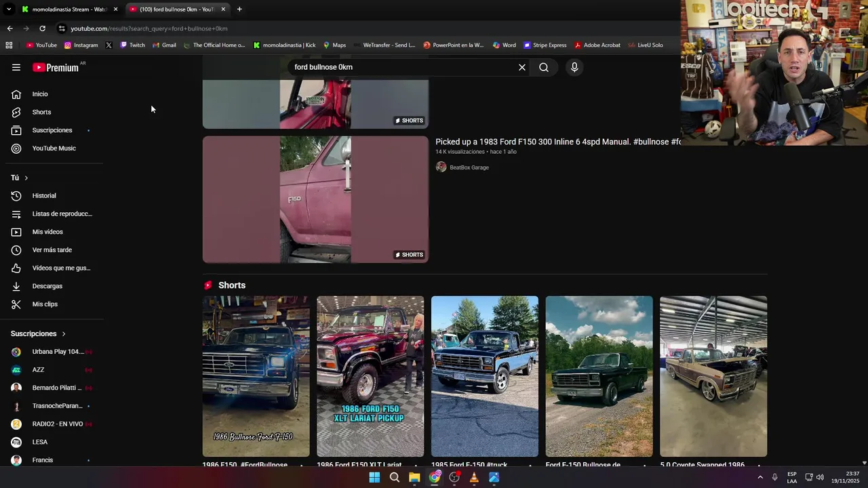The height and width of the screenshot is (488, 868).
Task: Expand the Tú section chevron
Action: tap(26, 178)
